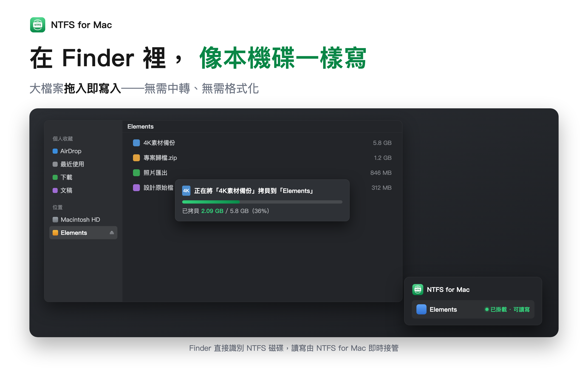Open AirDrop in the sidebar
Image resolution: width=588 pixels, height=368 pixels.
(x=83, y=151)
